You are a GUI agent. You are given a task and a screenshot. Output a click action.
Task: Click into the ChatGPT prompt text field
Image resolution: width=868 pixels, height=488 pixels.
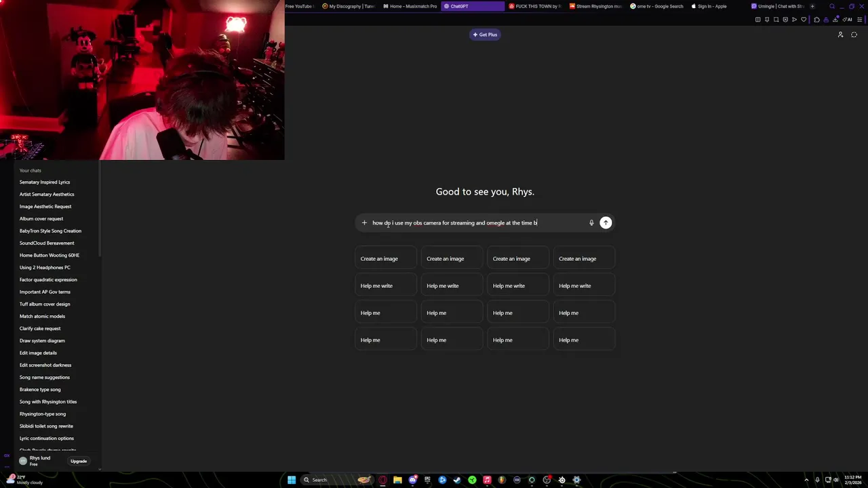click(x=477, y=223)
